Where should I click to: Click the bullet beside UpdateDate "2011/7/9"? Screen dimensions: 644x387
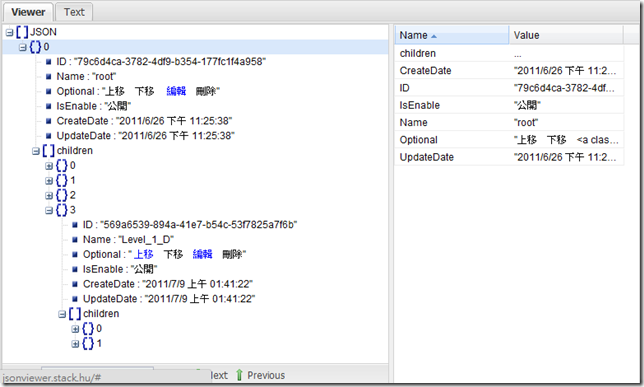[x=75, y=299]
